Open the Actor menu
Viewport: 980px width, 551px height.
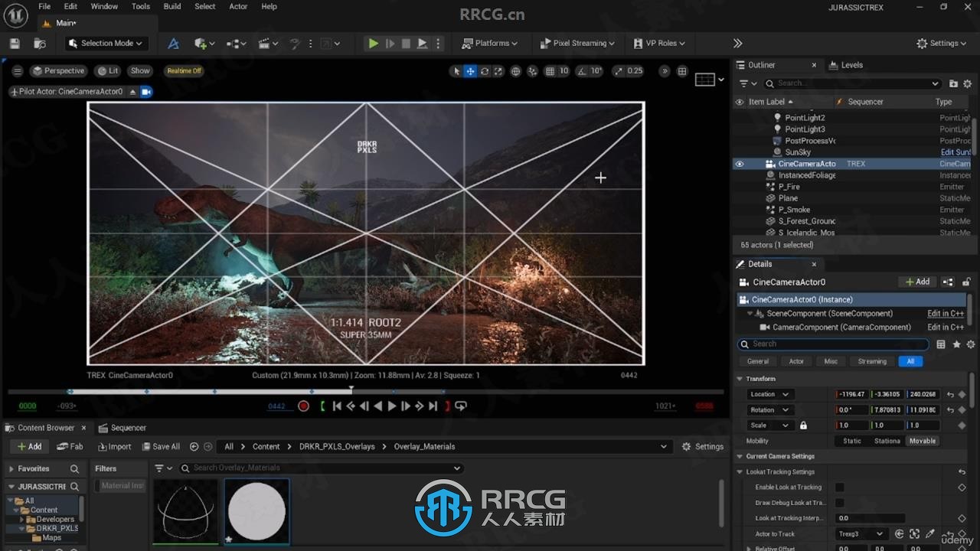[x=238, y=6]
